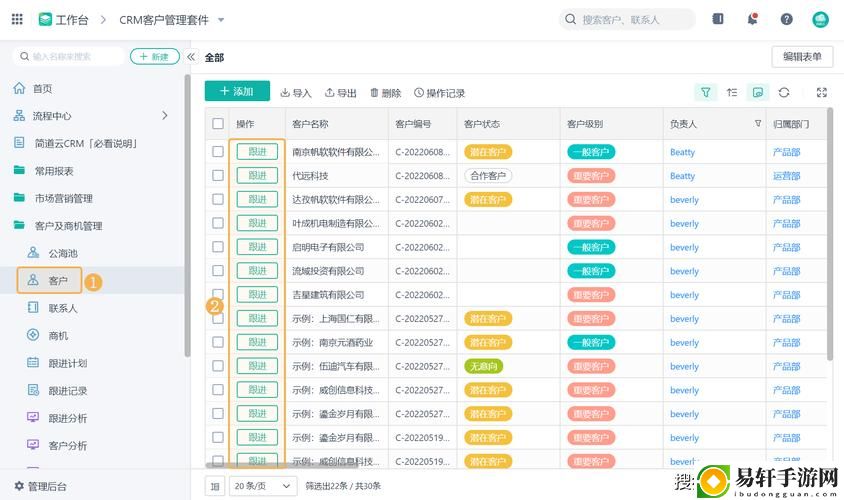Click 导出 in the toolbar
The image size is (844, 500).
pos(341,93)
